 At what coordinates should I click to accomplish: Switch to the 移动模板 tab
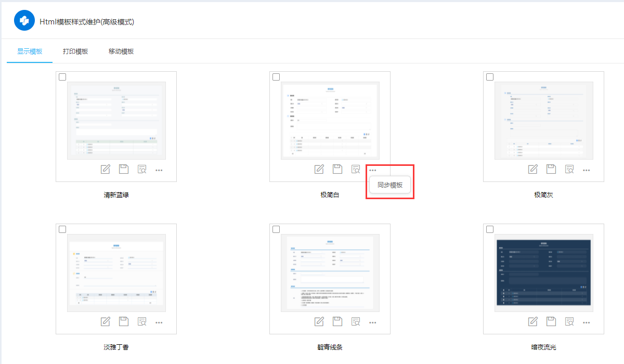(121, 51)
